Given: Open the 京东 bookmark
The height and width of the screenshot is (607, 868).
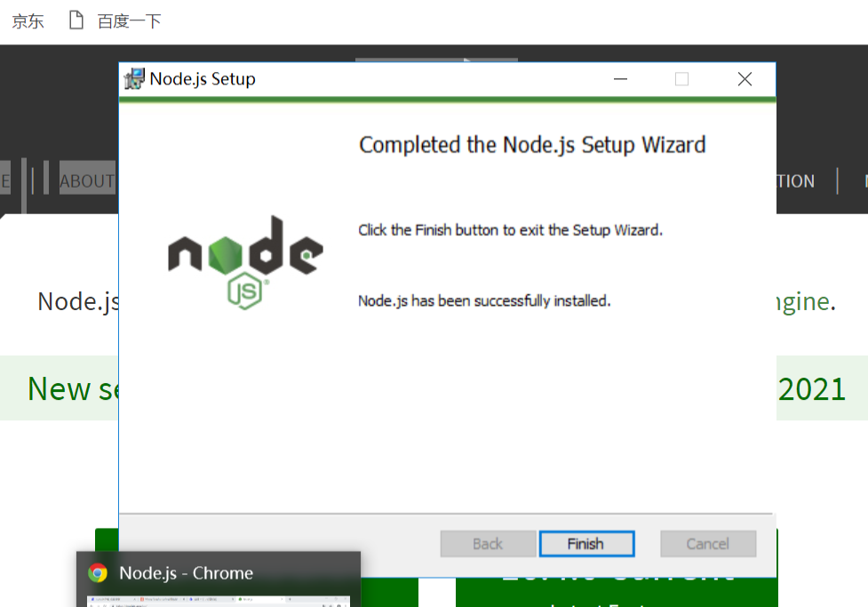Looking at the screenshot, I should coord(28,21).
